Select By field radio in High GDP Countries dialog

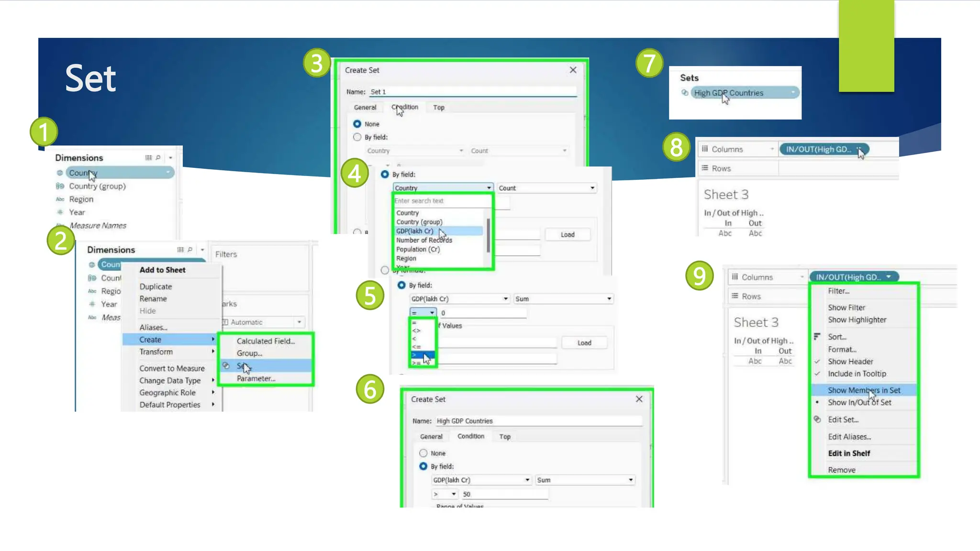pyautogui.click(x=423, y=466)
